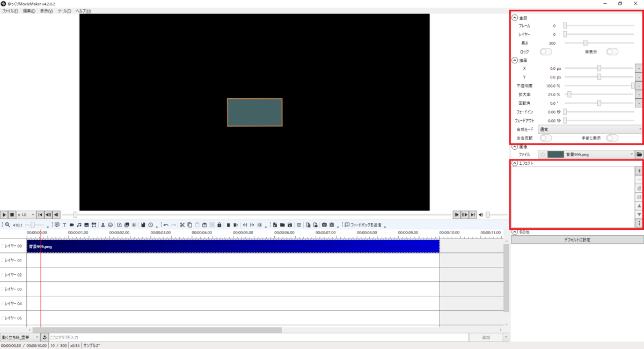
Task: Add an audio item via music note icon
Action: pos(79,225)
